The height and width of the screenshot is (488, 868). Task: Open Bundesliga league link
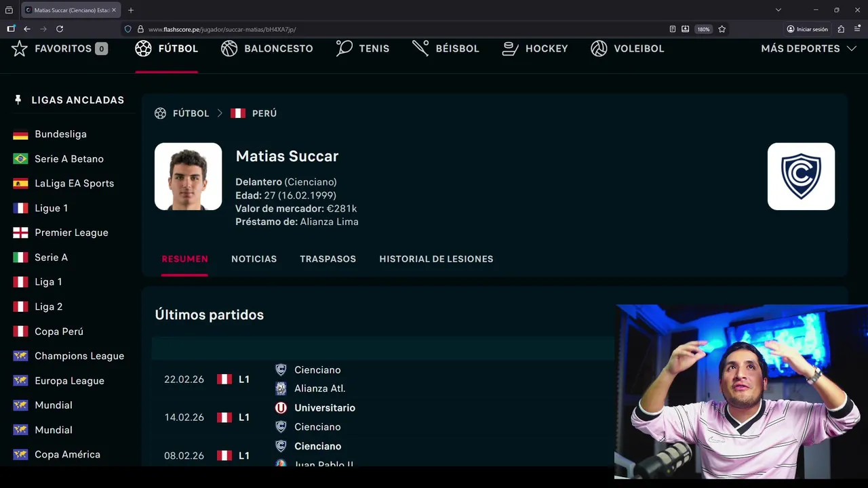(60, 134)
